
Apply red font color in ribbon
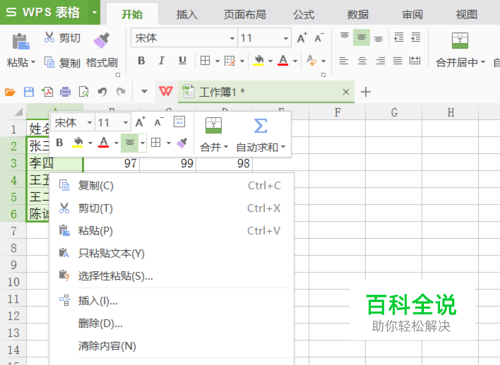283,61
